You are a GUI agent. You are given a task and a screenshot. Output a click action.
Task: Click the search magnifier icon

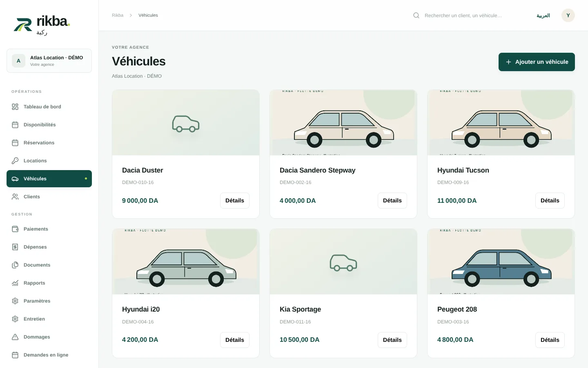(x=416, y=16)
